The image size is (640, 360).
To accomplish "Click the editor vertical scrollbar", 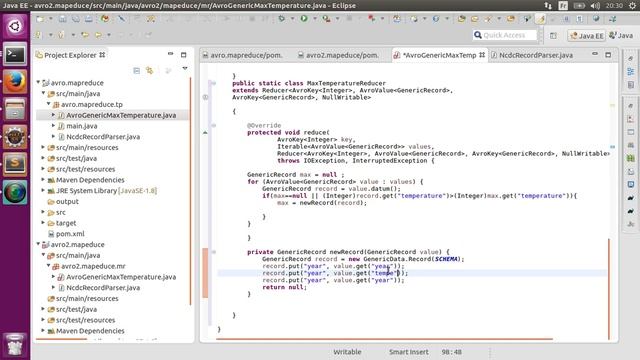I will click(609, 289).
